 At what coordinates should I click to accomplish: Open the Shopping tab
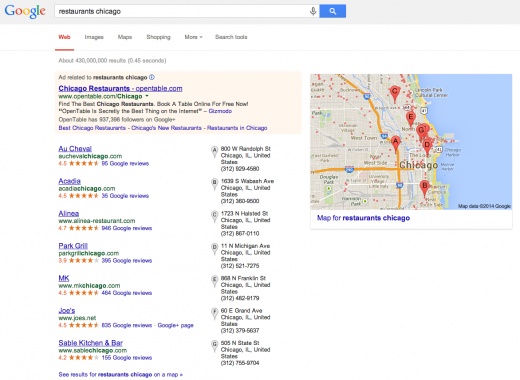[x=158, y=37]
